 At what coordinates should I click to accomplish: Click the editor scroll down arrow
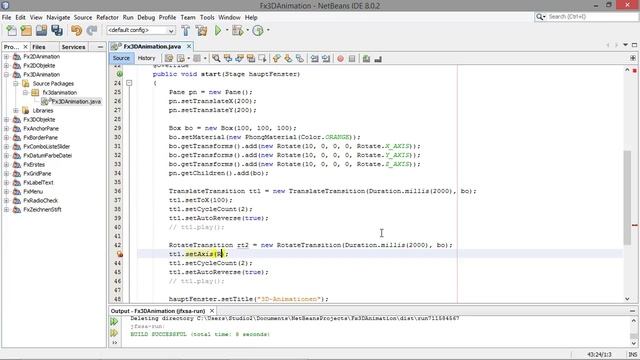[627, 299]
